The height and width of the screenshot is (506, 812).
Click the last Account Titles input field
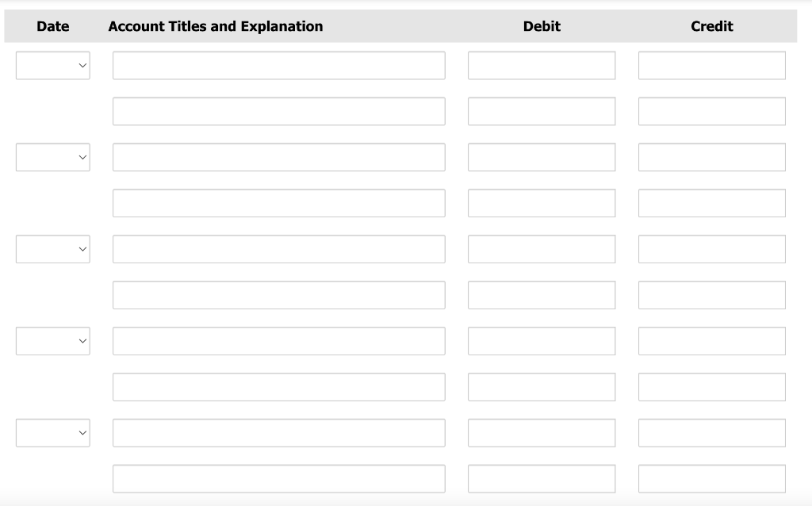tap(279, 478)
